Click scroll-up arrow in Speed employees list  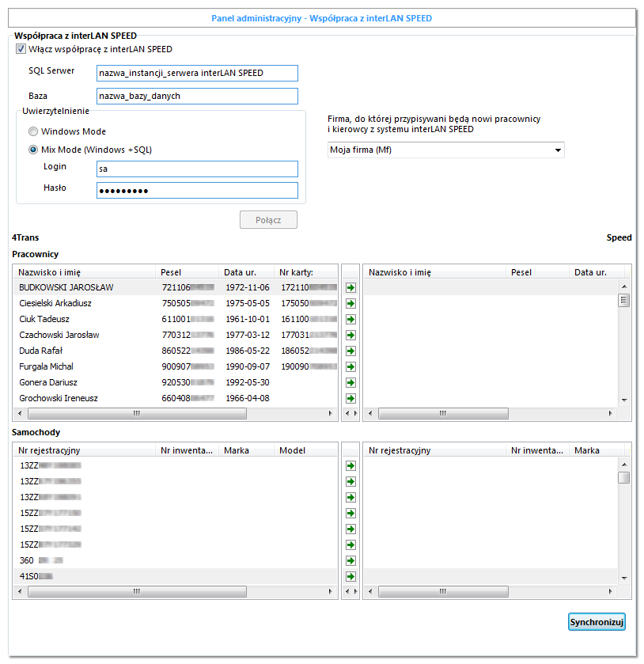pos(624,286)
